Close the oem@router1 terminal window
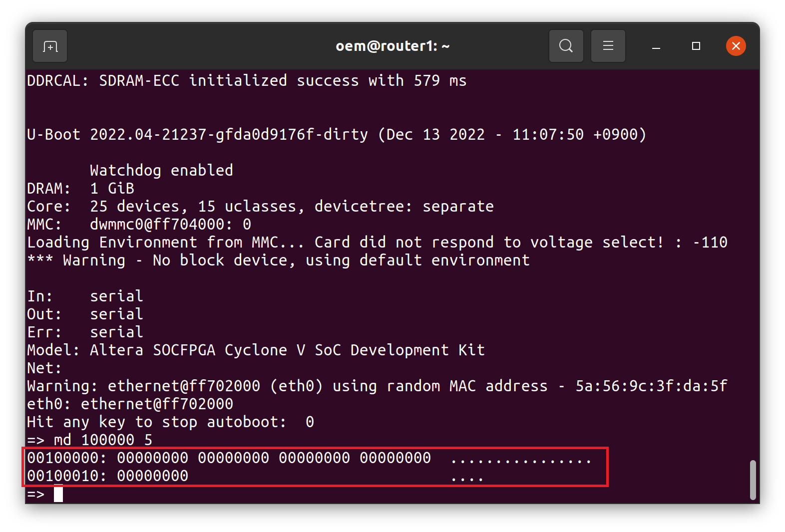Viewport: 785px width, 532px height. pos(736,46)
